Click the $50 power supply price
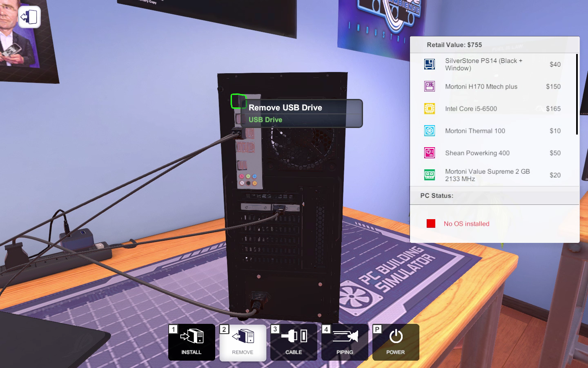The width and height of the screenshot is (588, 368). click(x=555, y=153)
